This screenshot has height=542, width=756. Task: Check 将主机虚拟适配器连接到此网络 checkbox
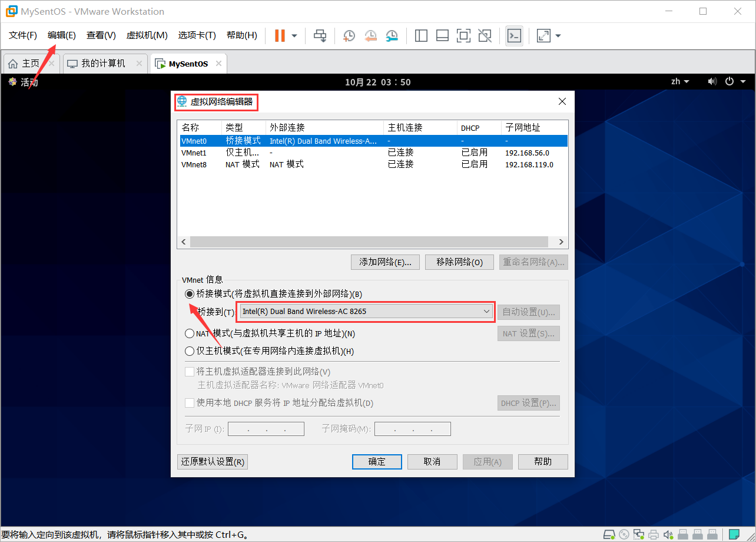[x=190, y=372]
